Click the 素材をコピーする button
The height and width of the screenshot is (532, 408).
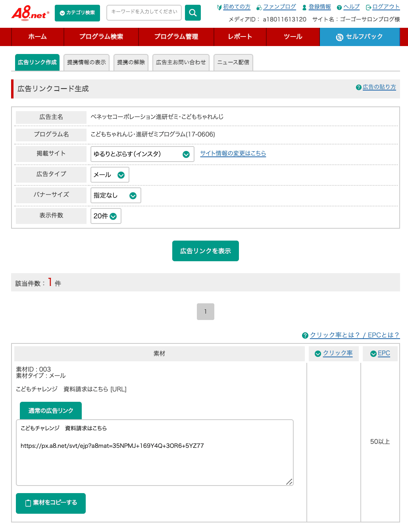tap(51, 503)
